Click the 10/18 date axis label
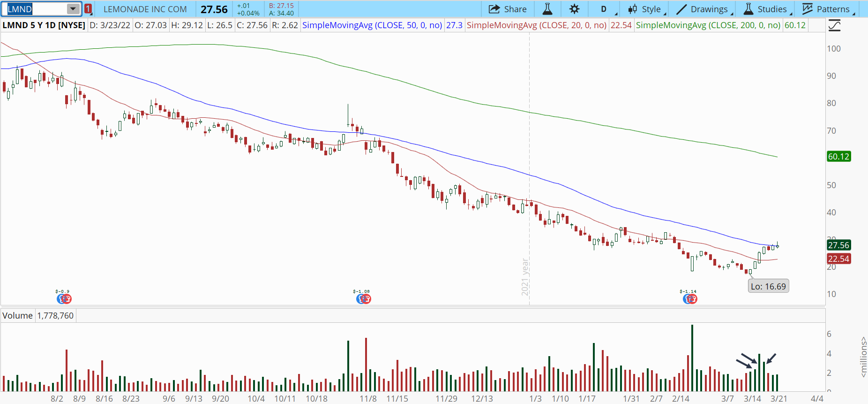868x404 pixels. (317, 399)
